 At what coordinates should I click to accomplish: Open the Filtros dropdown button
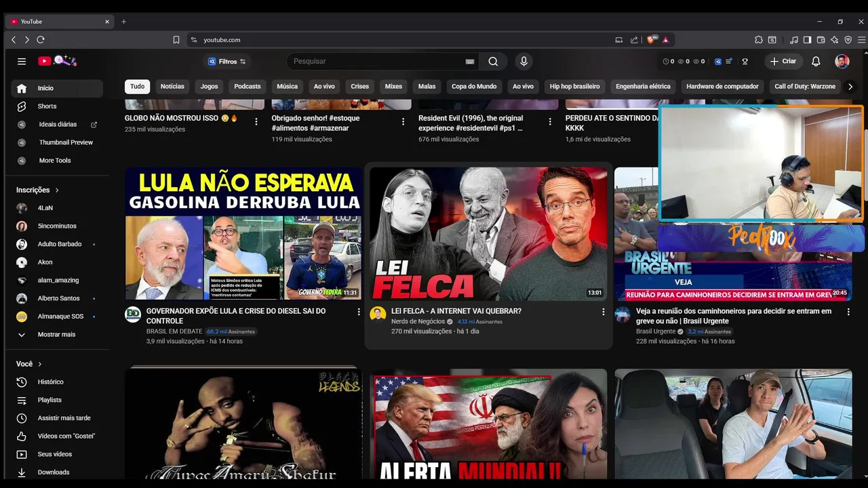pyautogui.click(x=226, y=62)
